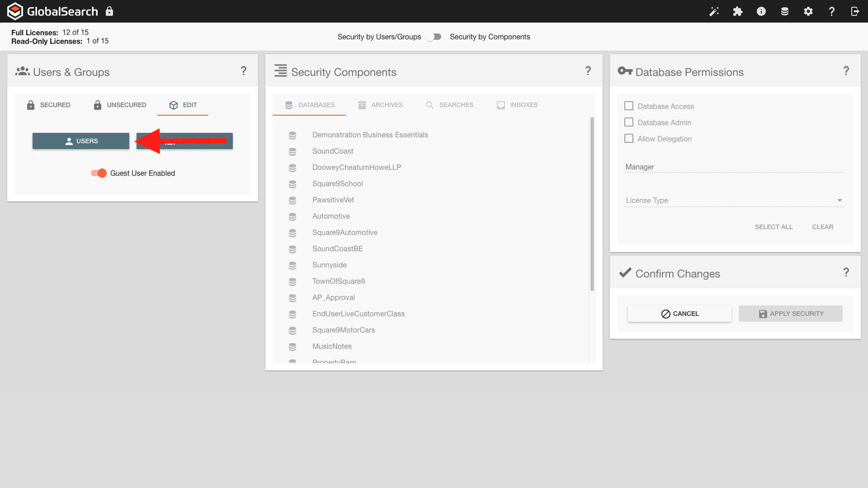This screenshot has width=868, height=488.
Task: Open the Unsecured tab
Action: point(120,105)
